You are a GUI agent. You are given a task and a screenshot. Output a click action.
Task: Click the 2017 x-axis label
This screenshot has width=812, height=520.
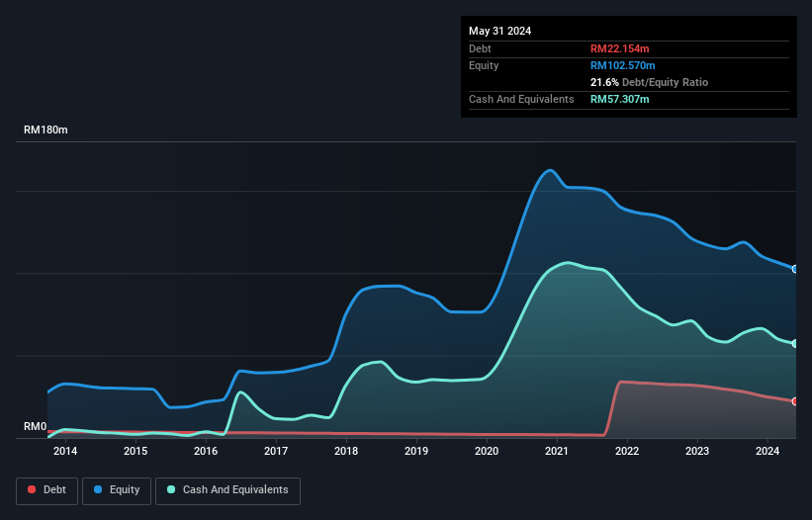[x=276, y=451]
